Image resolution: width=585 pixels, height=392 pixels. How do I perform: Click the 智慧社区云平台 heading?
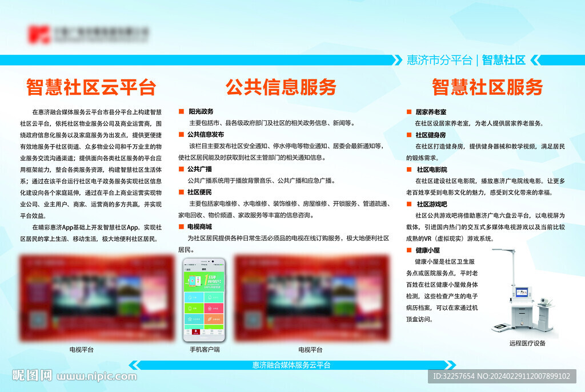pos(91,87)
